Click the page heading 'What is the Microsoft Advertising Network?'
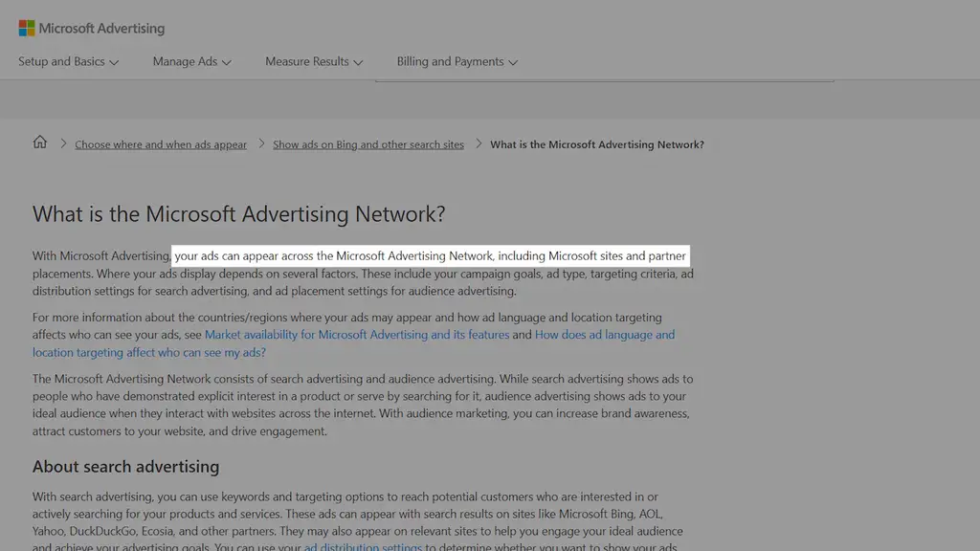 [x=238, y=214]
